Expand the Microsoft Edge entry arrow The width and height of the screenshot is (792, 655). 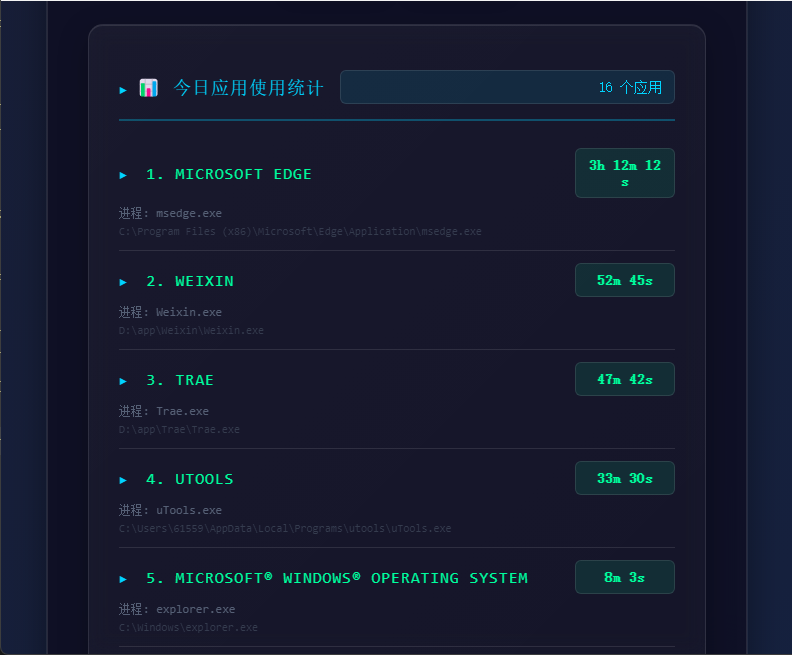point(123,175)
